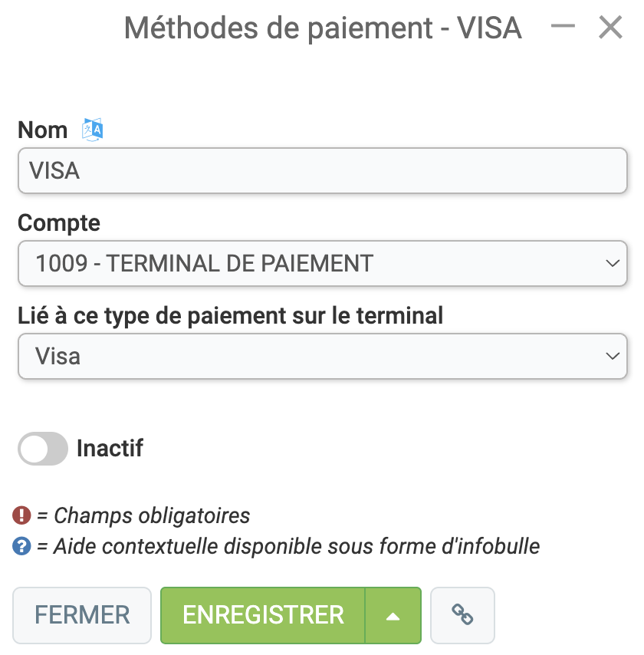Open the terminal payment type dropdown
Image resolution: width=644 pixels, height=655 pixels.
[323, 356]
